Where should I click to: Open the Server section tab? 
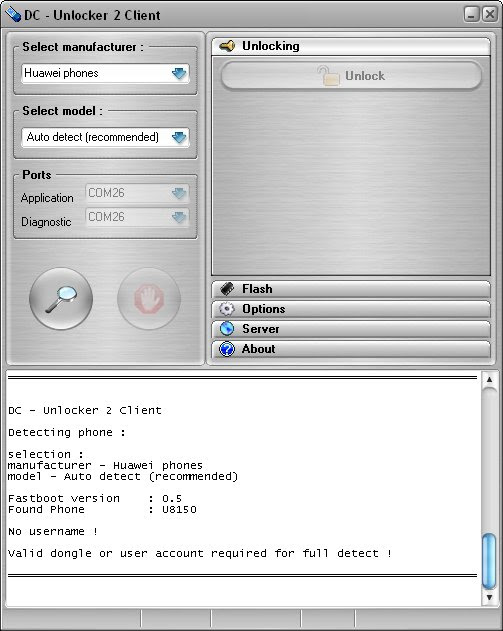[351, 329]
